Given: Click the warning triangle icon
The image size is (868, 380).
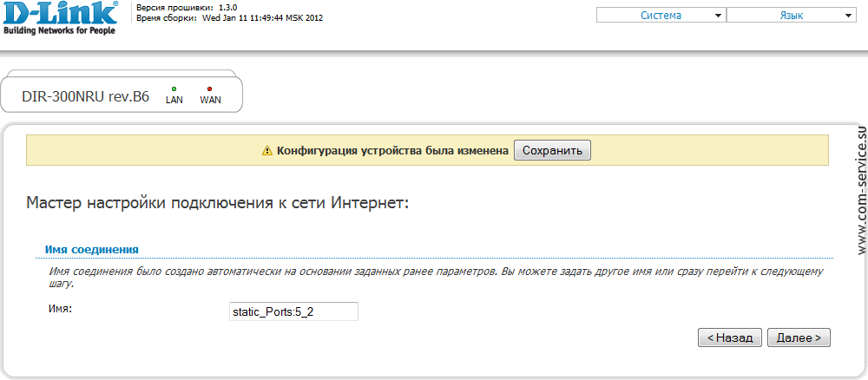Looking at the screenshot, I should (267, 150).
